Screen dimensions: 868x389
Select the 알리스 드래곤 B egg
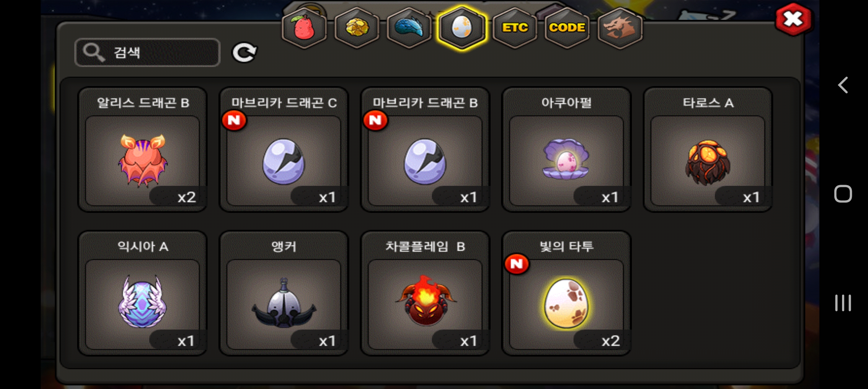[x=142, y=150]
